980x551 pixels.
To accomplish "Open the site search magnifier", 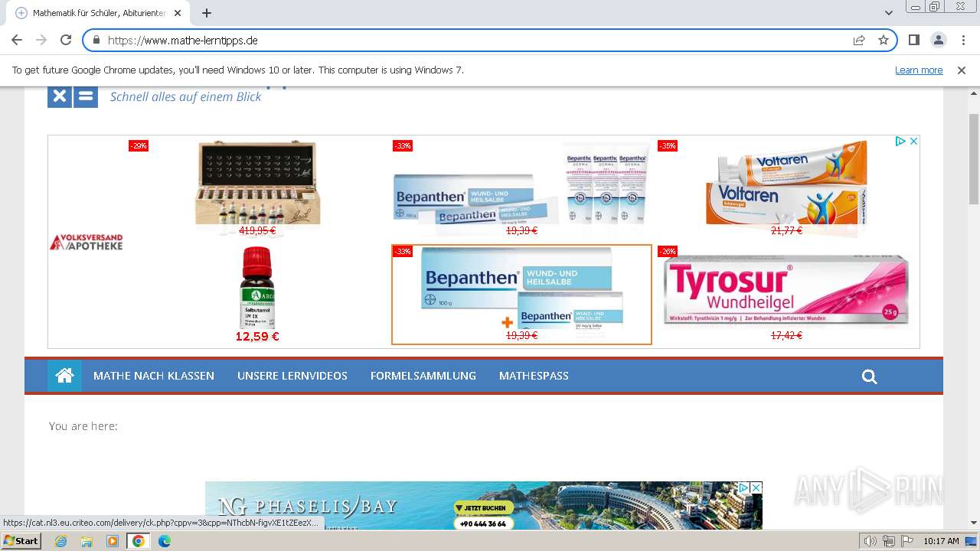I will pos(869,376).
